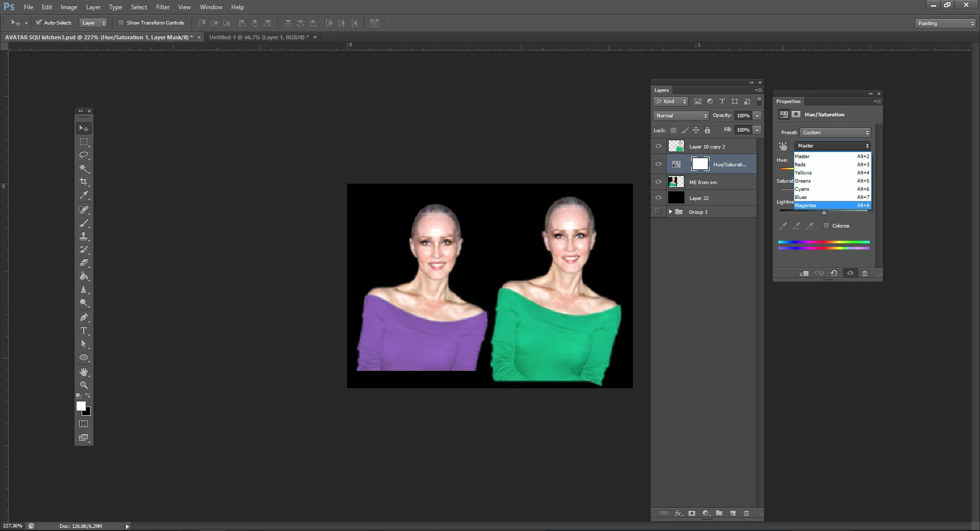Open the Normal blend mode dropdown
Viewport: 980px width, 531px height.
[x=681, y=116]
